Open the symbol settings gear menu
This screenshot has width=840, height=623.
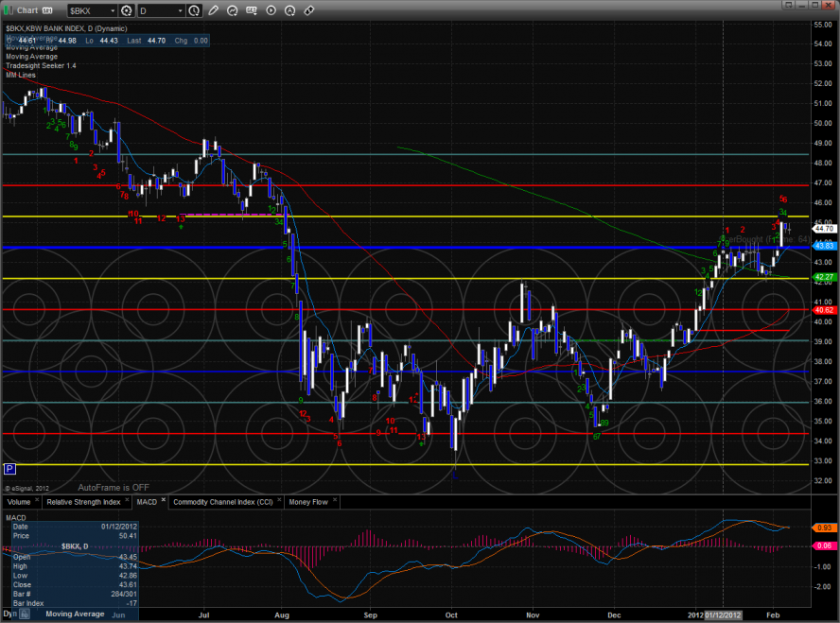click(x=127, y=10)
